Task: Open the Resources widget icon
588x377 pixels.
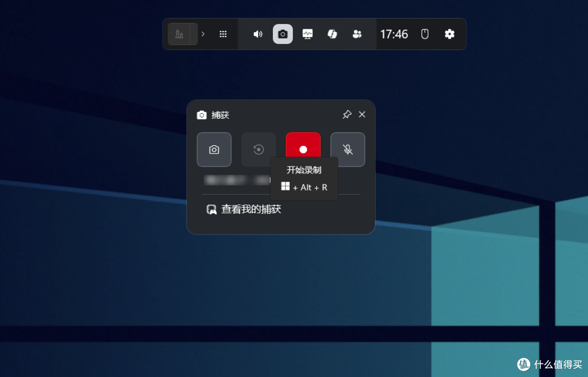Action: tap(332, 34)
